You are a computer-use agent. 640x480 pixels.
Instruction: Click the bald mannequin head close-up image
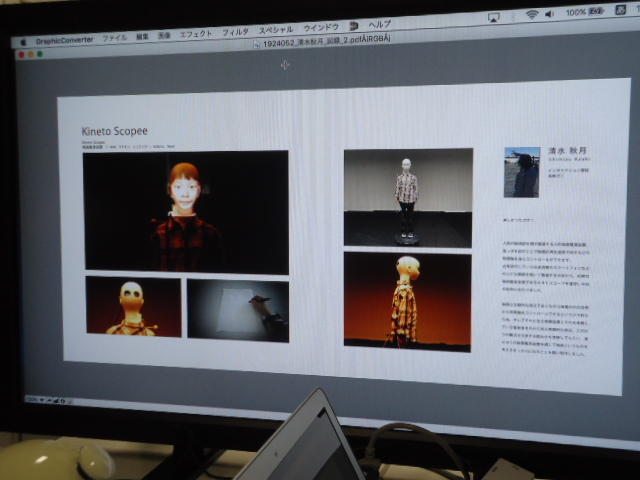[x=133, y=307]
